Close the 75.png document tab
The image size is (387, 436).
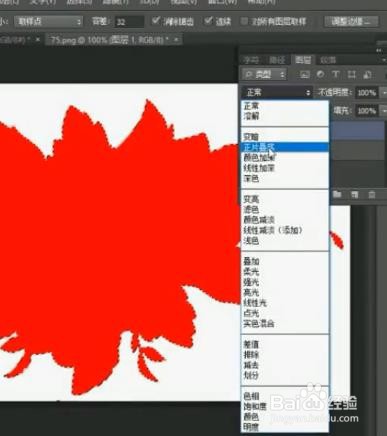[x=176, y=40]
